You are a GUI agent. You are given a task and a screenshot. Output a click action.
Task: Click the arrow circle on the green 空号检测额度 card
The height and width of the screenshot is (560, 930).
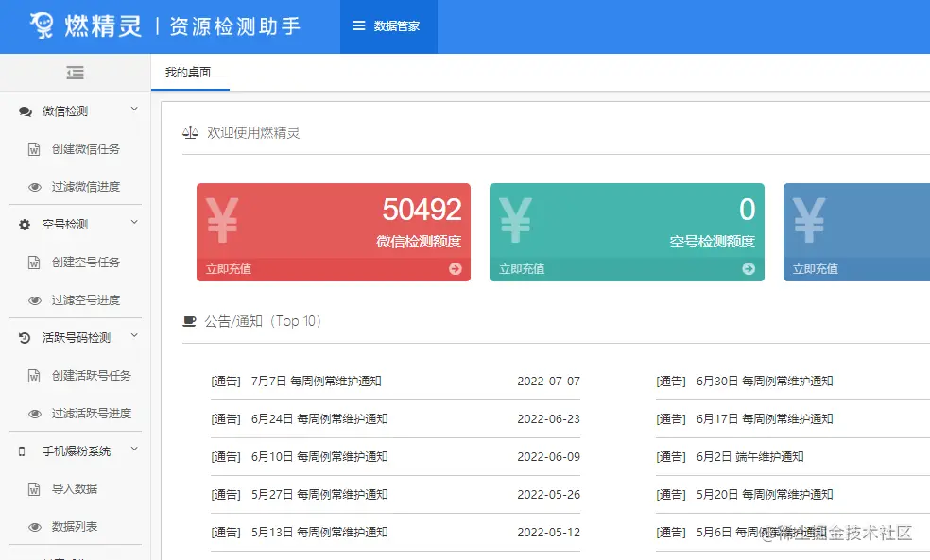coord(749,269)
